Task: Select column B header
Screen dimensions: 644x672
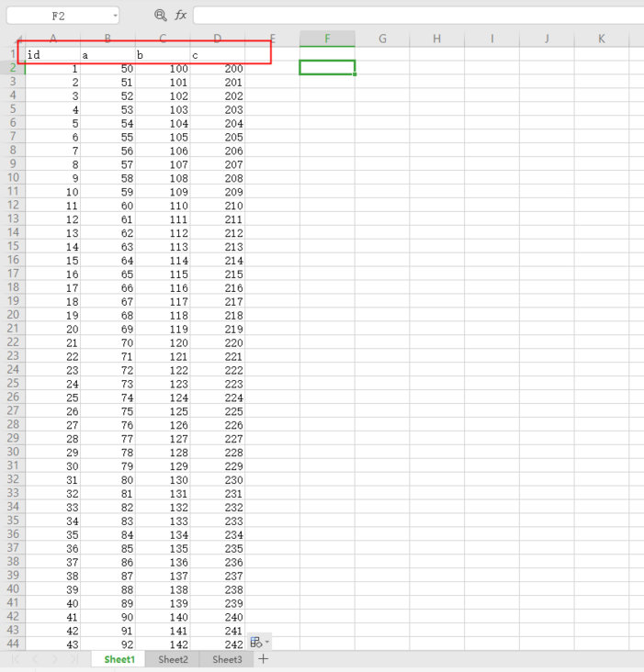Action: (x=107, y=39)
